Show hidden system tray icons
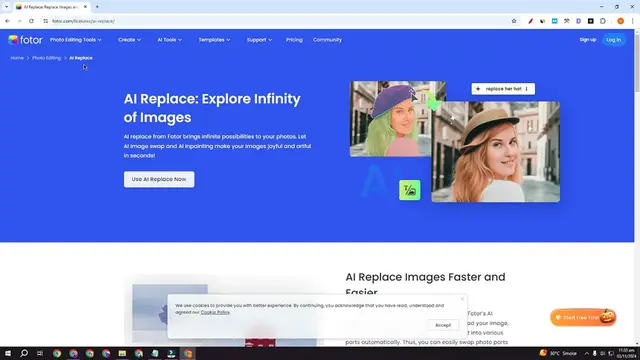The image size is (640, 360). [x=587, y=353]
